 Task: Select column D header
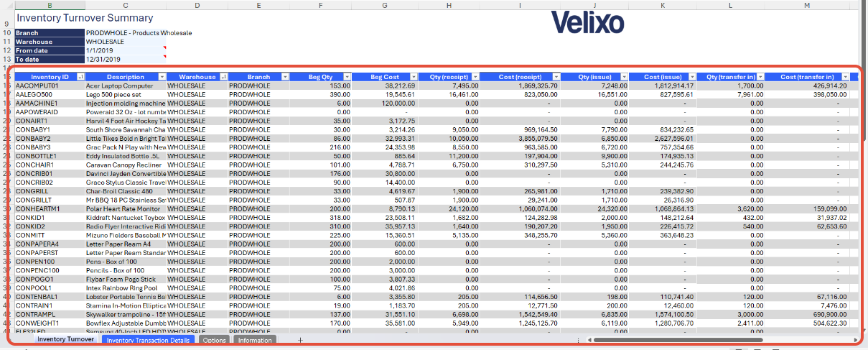pyautogui.click(x=197, y=5)
